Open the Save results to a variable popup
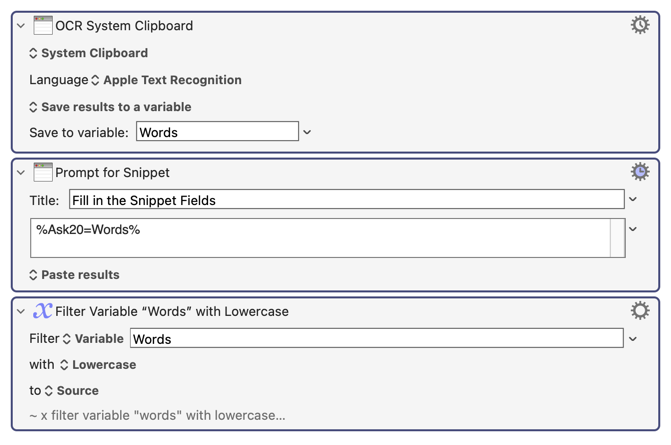671x445 pixels. [110, 107]
